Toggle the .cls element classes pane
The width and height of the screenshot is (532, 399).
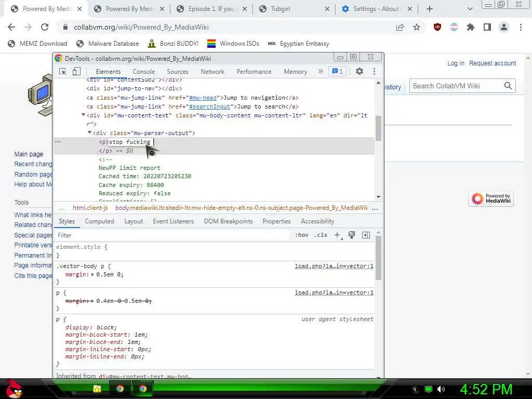(321, 235)
